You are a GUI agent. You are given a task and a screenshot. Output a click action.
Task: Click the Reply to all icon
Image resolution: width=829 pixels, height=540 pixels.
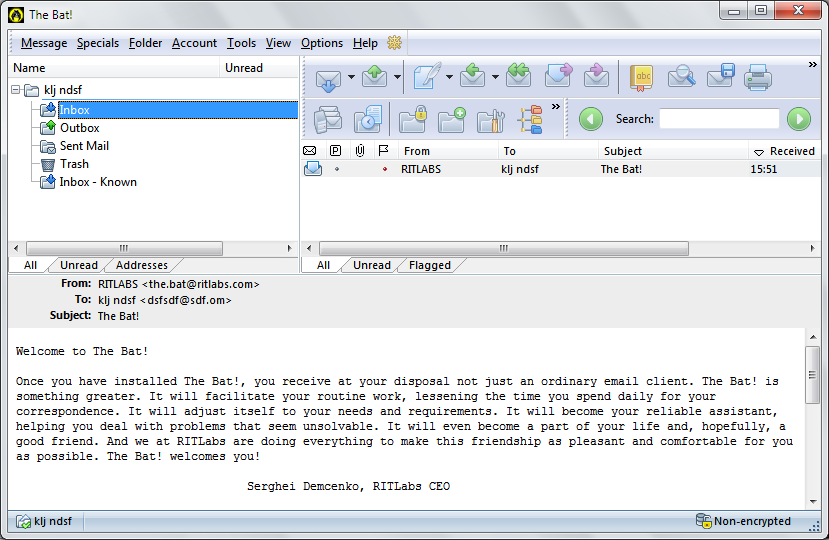point(517,77)
